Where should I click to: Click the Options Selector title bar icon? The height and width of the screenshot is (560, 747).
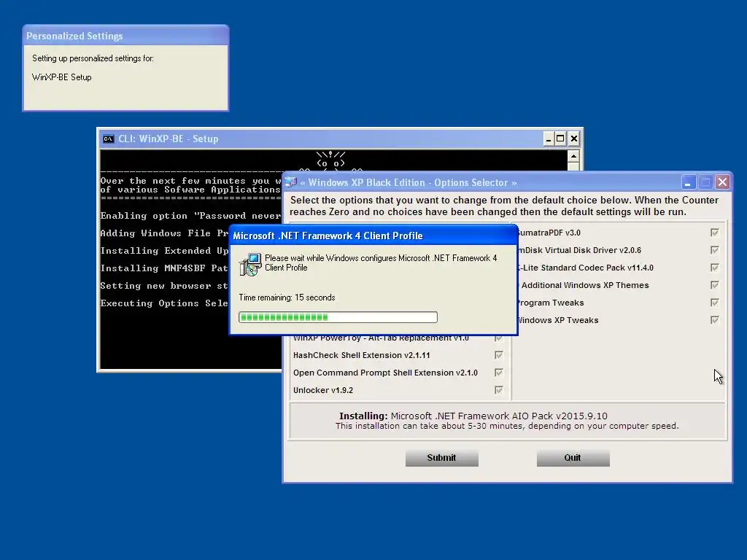[x=291, y=182]
